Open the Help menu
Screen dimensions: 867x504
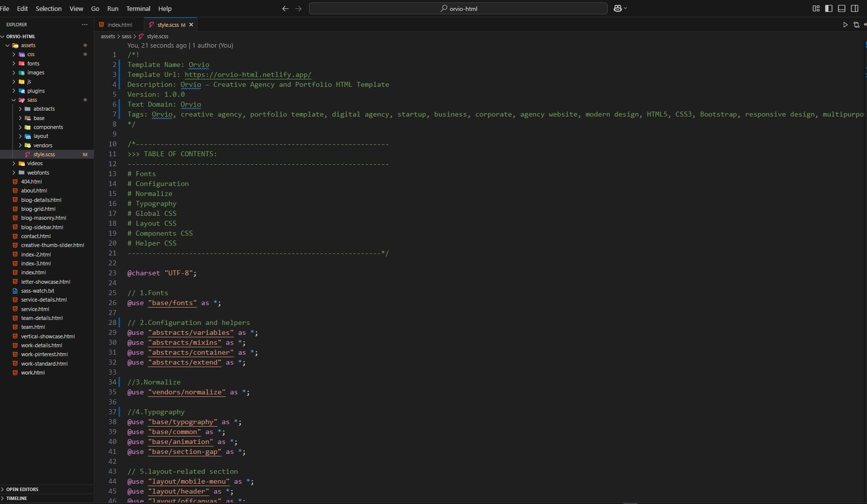point(165,8)
